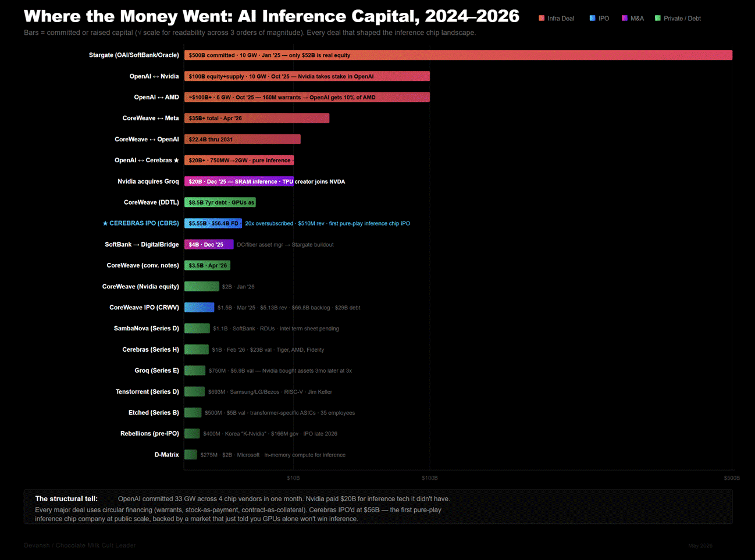Click the '$2B · Jan '26' annotation
755x560 pixels.
(238, 286)
